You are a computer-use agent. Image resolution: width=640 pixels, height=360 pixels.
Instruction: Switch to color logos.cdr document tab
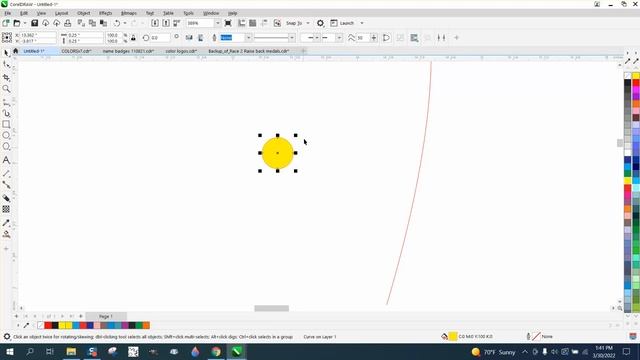tap(181, 51)
